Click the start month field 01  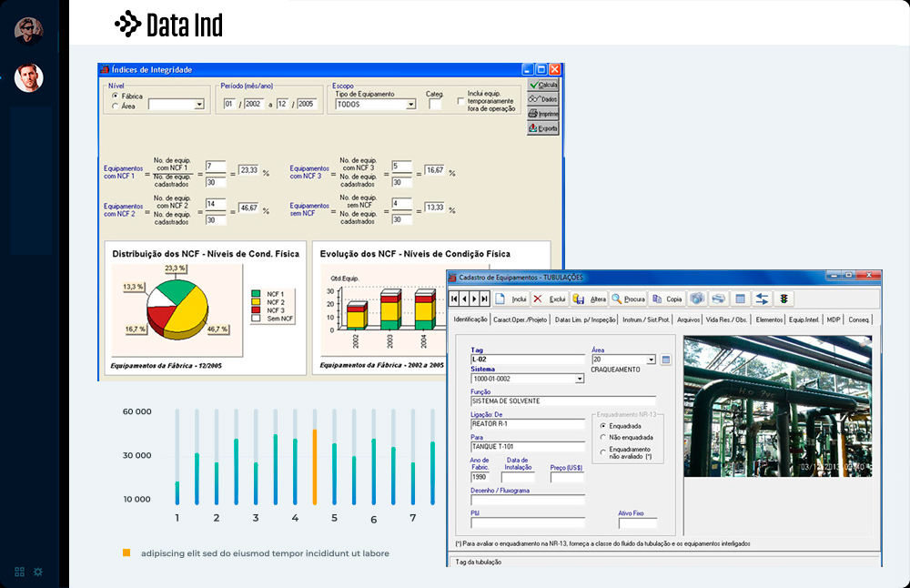(x=230, y=104)
